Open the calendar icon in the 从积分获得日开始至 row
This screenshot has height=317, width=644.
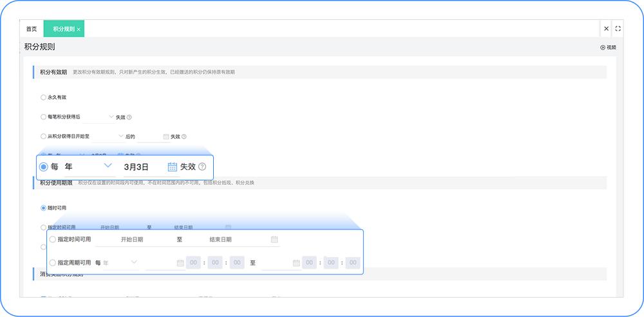coord(166,137)
